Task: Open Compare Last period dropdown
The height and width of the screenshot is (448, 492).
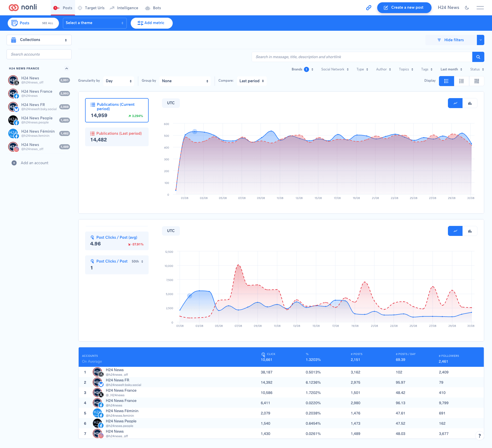Action: (252, 81)
